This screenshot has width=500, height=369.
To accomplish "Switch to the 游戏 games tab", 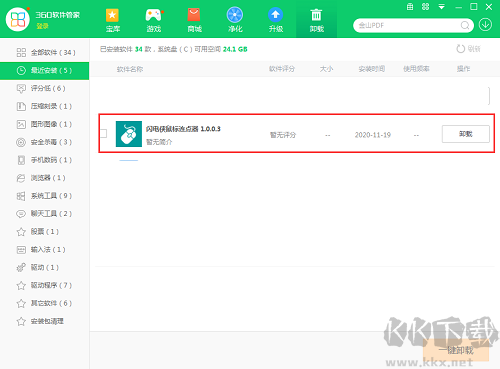I will tap(154, 20).
